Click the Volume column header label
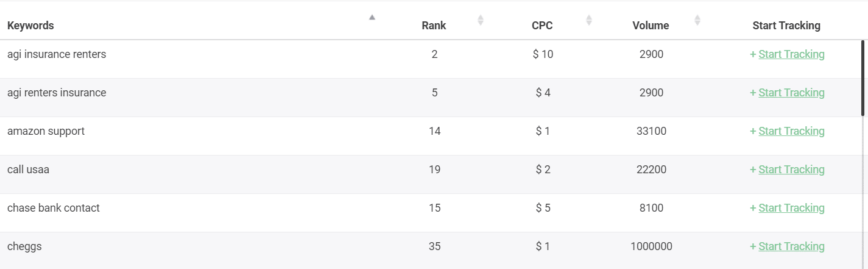Screen dimensions: 868x269 pos(651,26)
